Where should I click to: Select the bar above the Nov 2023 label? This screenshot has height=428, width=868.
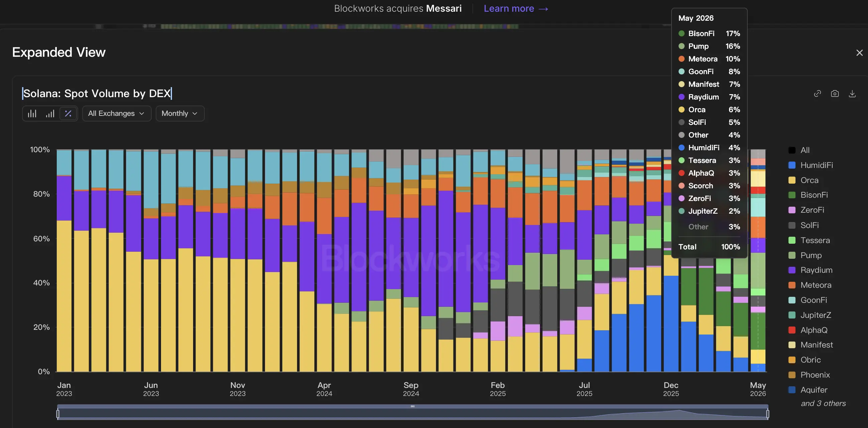238,261
